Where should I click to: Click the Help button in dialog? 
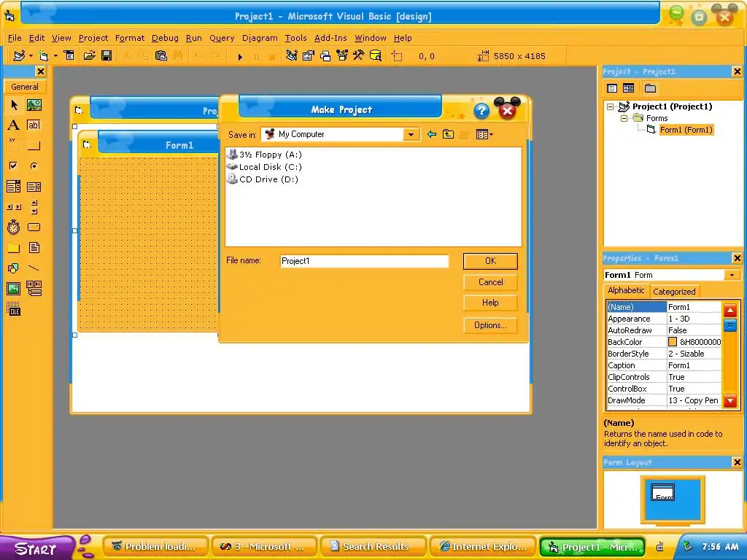(490, 303)
